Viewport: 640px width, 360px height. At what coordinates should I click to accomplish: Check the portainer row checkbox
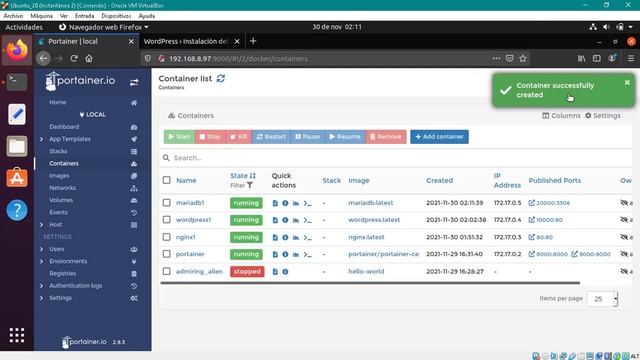click(x=167, y=254)
